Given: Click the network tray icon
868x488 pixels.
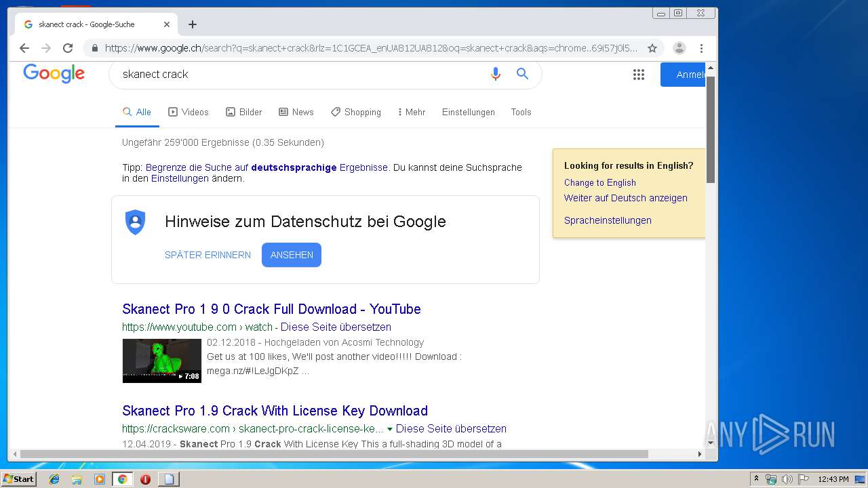Looking at the screenshot, I should (x=771, y=479).
